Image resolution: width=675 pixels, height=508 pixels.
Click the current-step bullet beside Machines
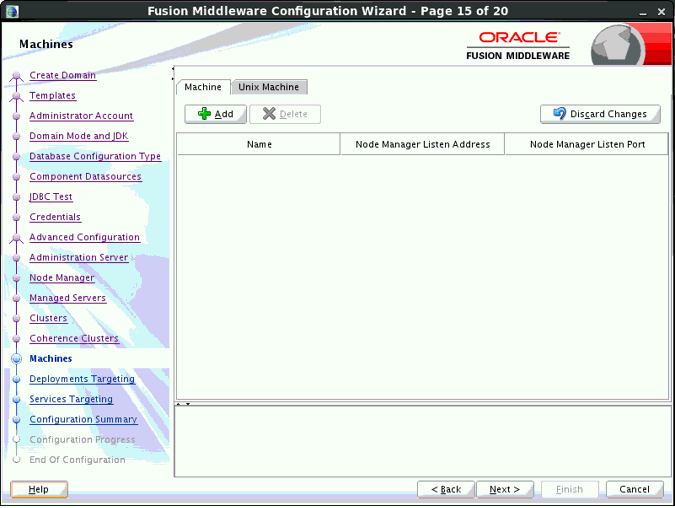pyautogui.click(x=16, y=359)
